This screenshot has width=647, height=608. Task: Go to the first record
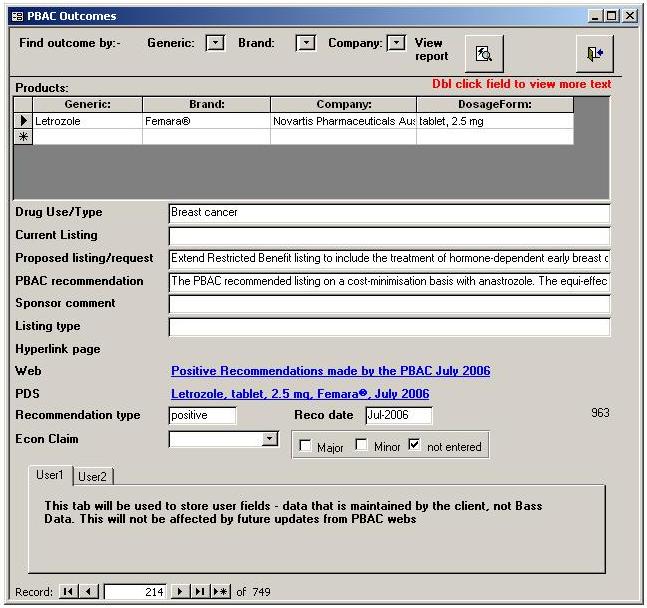pos(68,592)
